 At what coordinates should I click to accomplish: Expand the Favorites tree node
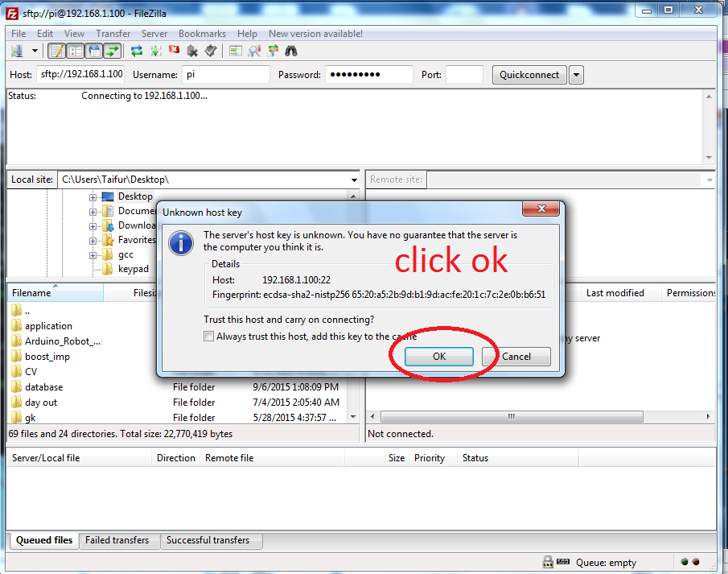[x=93, y=241]
